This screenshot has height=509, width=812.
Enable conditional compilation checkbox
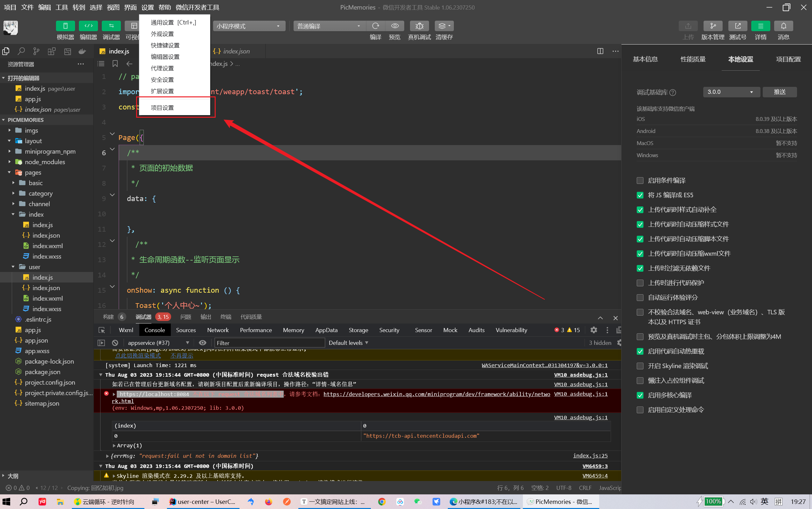point(640,180)
